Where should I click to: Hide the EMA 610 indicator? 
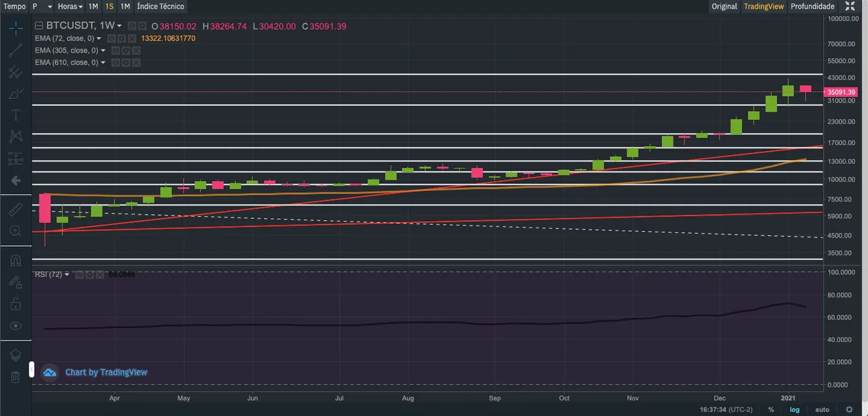click(x=116, y=62)
